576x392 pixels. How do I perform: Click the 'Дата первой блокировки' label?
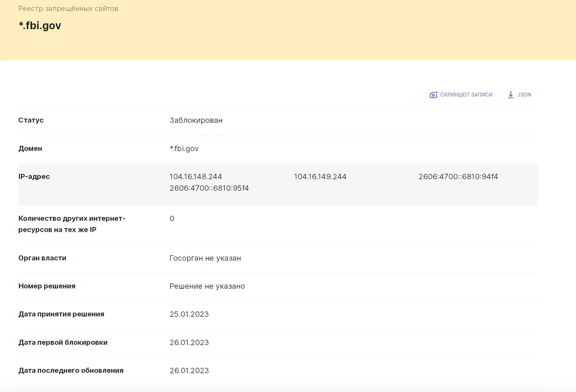[63, 343]
